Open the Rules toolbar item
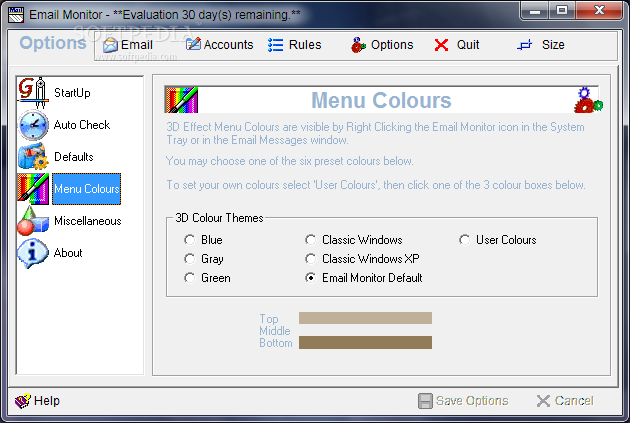Image resolution: width=630 pixels, height=423 pixels. click(305, 45)
